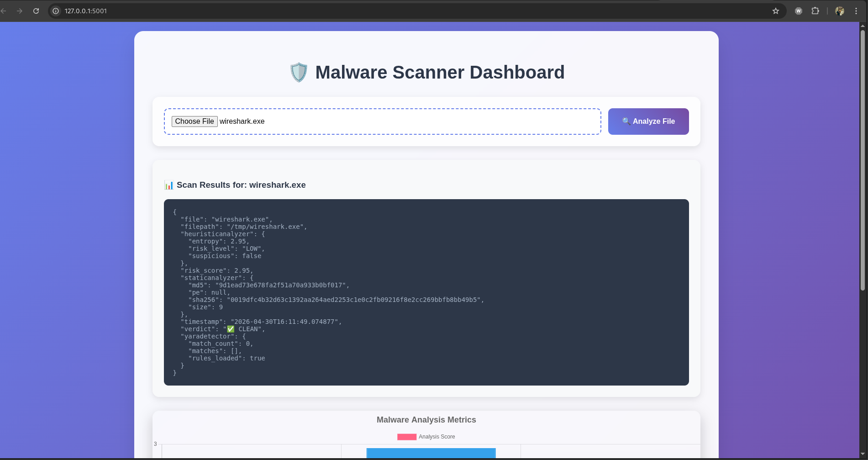Click the selected file name wireshark.exe

tap(242, 122)
